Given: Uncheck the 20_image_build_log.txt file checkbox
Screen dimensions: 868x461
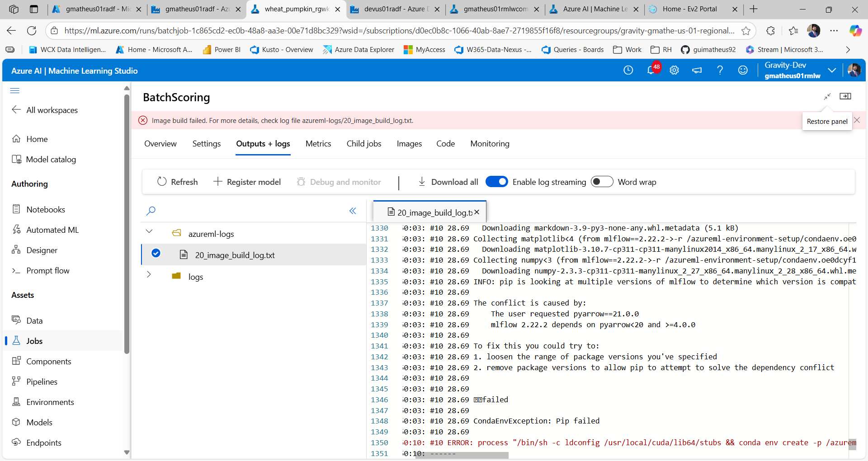Looking at the screenshot, I should [156, 253].
